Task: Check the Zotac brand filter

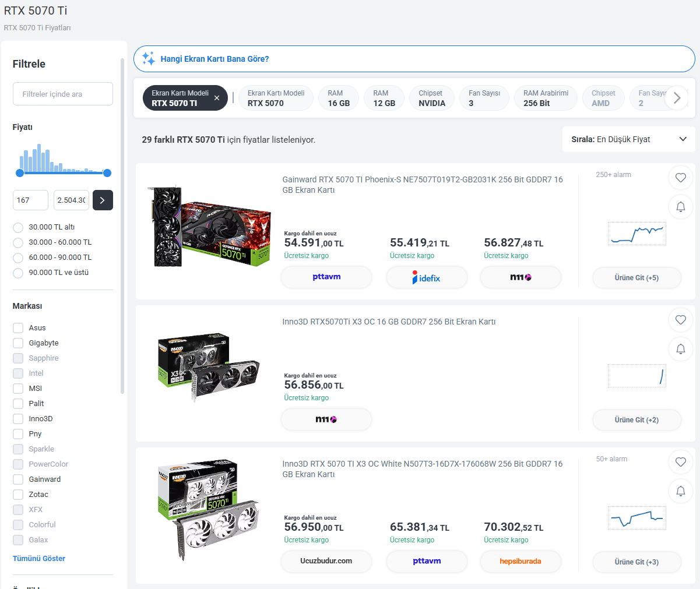Action: point(18,495)
